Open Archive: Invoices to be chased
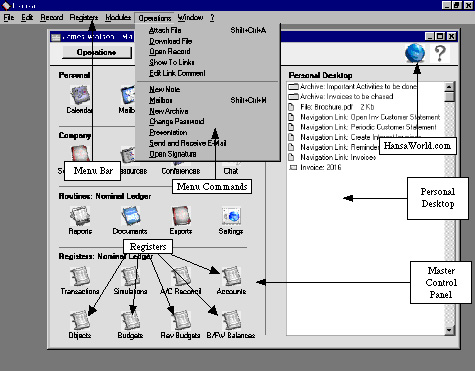The height and width of the screenshot is (371, 475). (x=341, y=97)
